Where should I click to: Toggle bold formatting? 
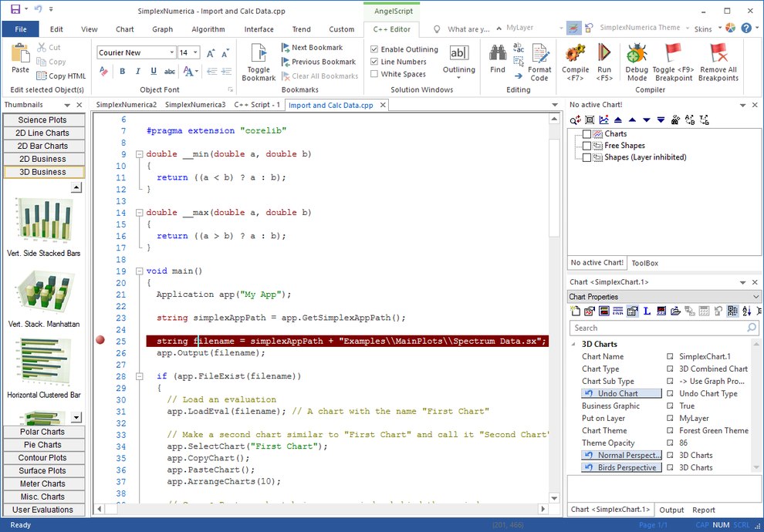(122, 72)
